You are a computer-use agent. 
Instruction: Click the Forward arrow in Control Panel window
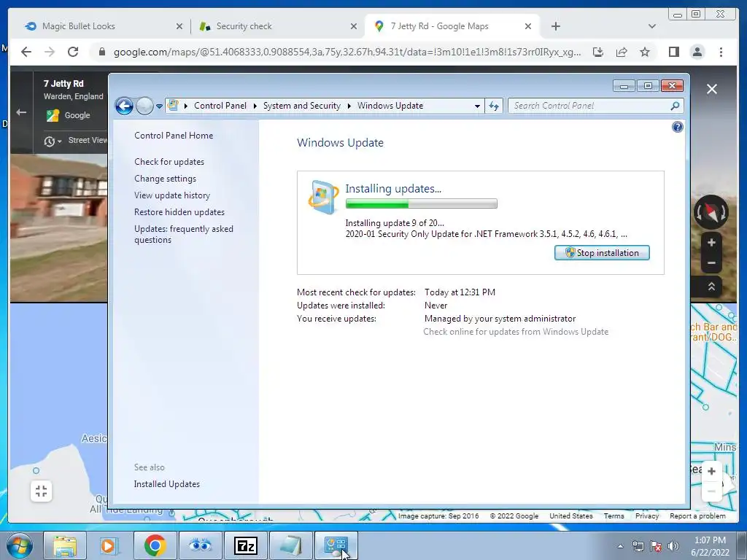[x=144, y=106]
